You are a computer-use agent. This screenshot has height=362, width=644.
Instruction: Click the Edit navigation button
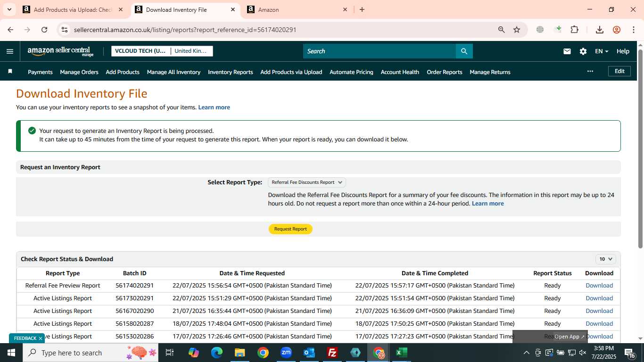click(x=619, y=71)
